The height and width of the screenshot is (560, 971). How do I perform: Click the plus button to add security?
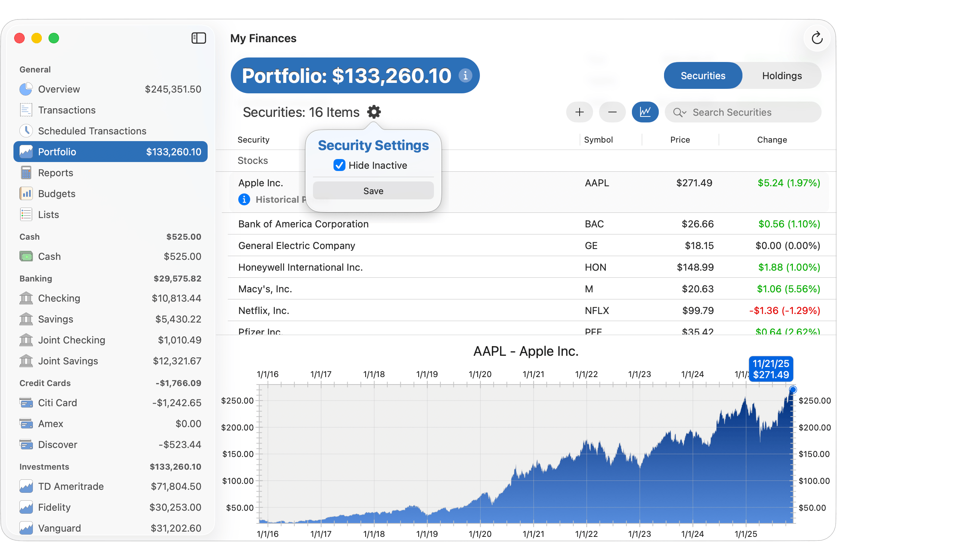[x=579, y=112]
